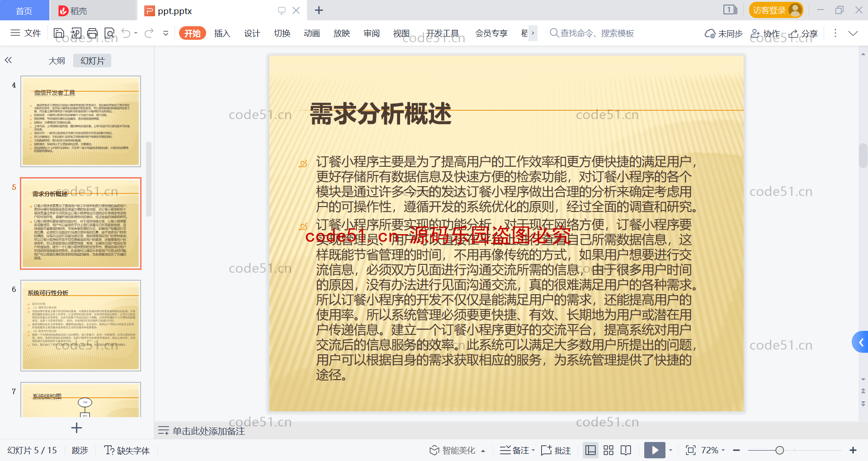
Task: Switch to normal view icon
Action: [x=590, y=450]
